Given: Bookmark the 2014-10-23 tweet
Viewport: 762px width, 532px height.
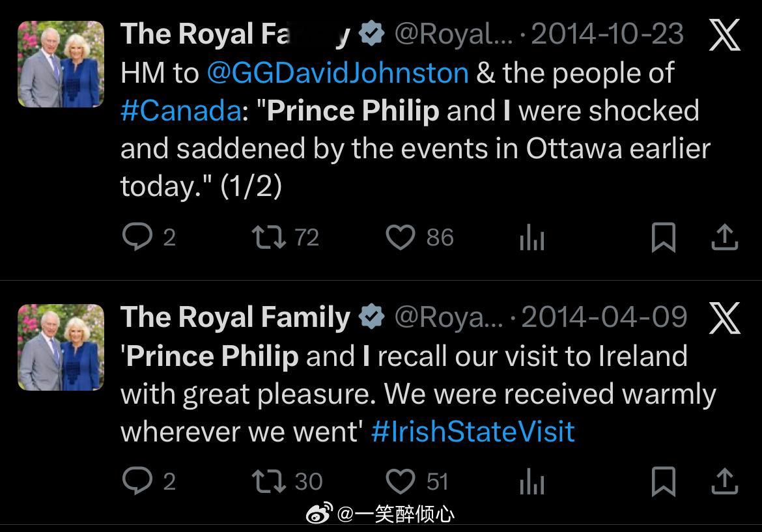Looking at the screenshot, I should [664, 238].
